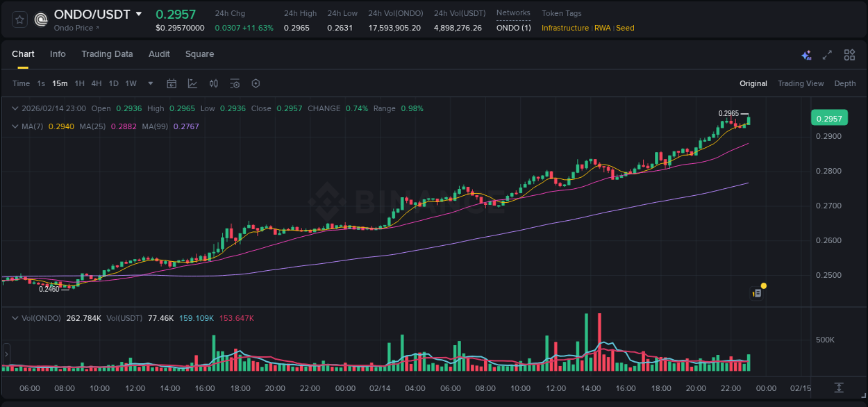868x407 pixels.
Task: Expand the MA indicator row
Action: [x=15, y=127]
